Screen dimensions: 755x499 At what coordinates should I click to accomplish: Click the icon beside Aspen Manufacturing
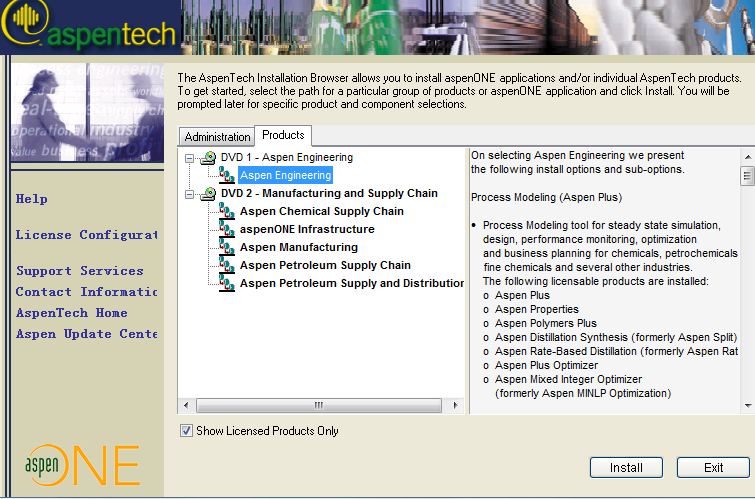(227, 247)
